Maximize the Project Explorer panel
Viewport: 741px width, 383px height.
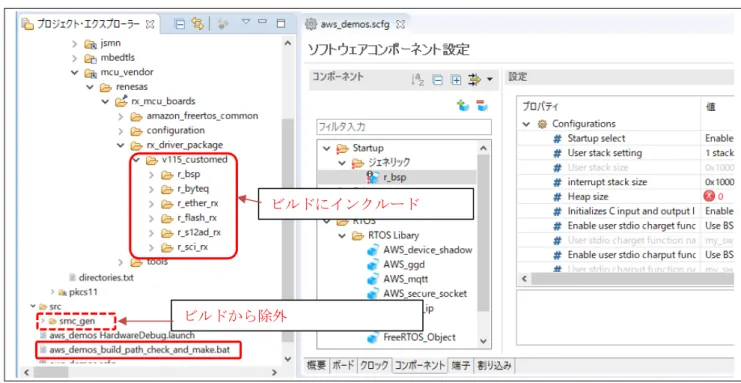(281, 23)
